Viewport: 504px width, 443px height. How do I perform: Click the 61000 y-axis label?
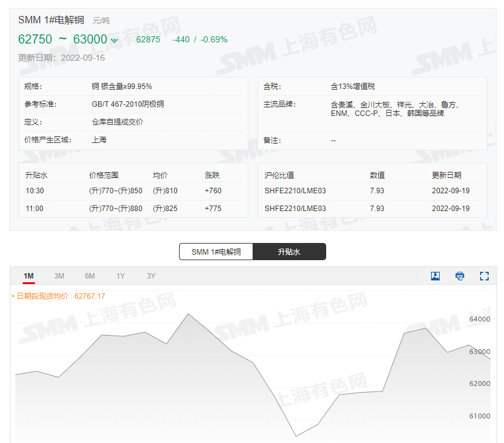pyautogui.click(x=479, y=416)
